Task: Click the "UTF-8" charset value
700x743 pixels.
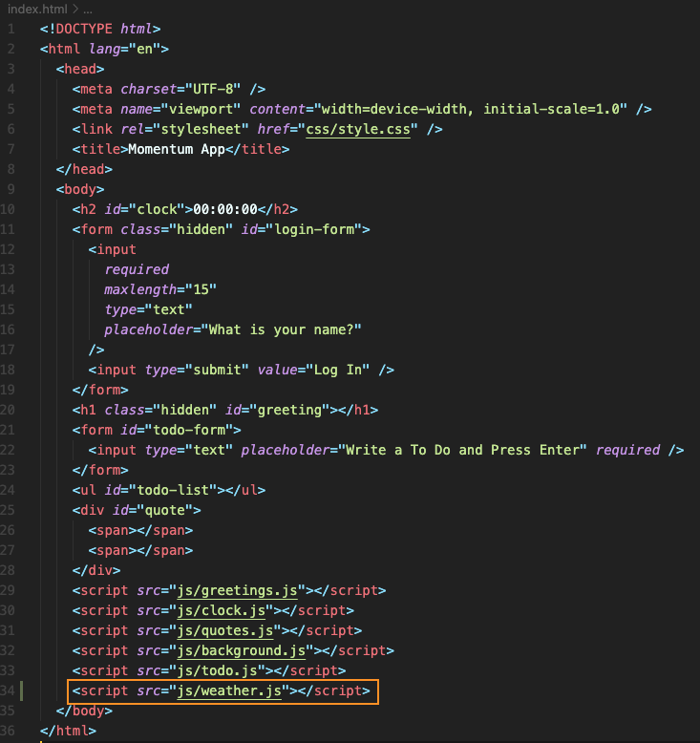Action: tap(213, 89)
